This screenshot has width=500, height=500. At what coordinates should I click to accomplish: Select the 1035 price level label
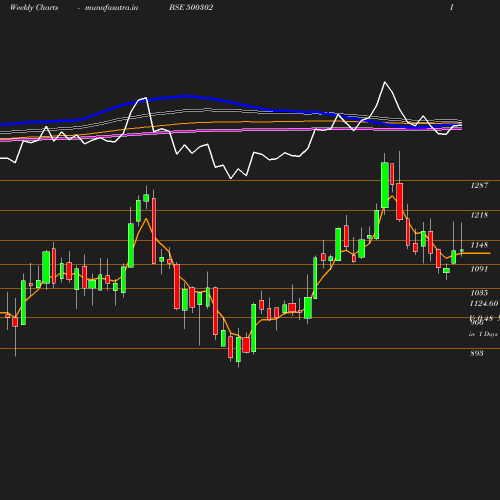(x=479, y=293)
